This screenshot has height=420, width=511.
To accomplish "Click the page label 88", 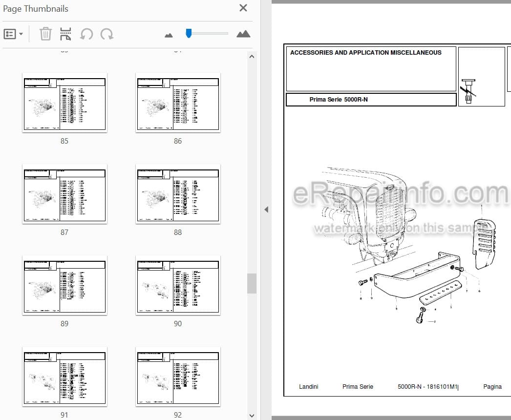I will 178,232.
